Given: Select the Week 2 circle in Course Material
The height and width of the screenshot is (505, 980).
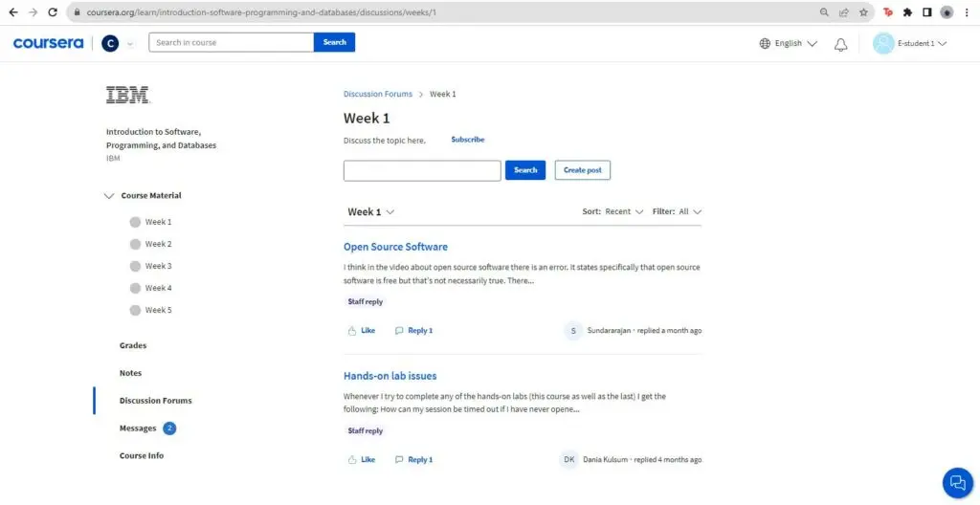Looking at the screenshot, I should tap(135, 244).
